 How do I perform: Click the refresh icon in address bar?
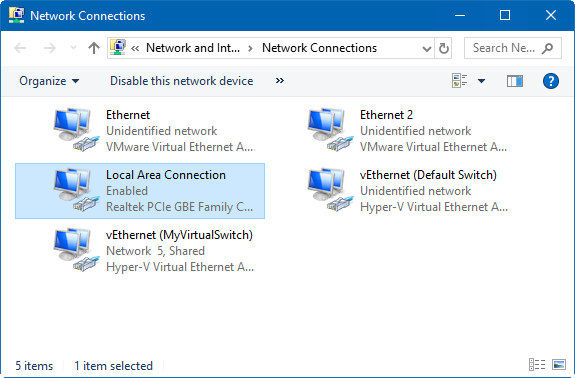pos(443,48)
